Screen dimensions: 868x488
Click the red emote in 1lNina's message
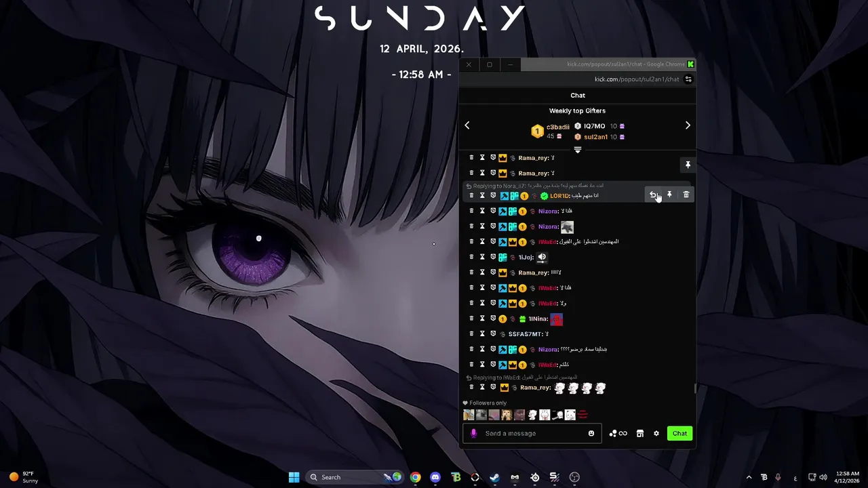click(557, 319)
